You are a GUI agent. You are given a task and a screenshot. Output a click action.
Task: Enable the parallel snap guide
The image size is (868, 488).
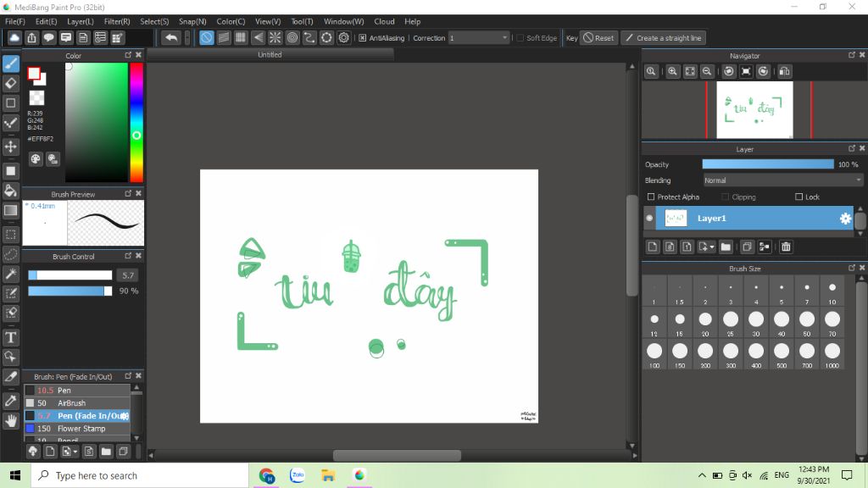coord(224,37)
